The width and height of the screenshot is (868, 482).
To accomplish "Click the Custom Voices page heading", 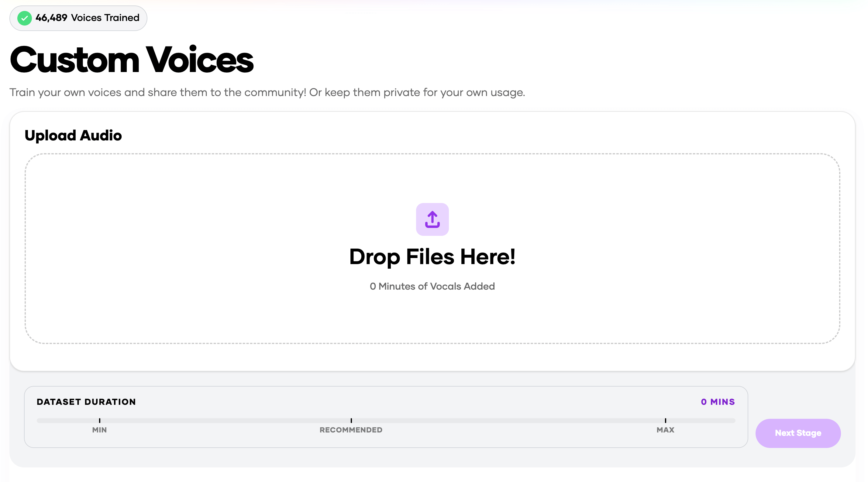I will pyautogui.click(x=131, y=60).
